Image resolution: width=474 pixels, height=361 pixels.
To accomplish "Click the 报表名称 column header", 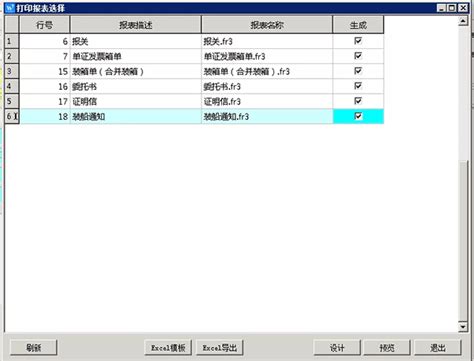I will point(267,25).
